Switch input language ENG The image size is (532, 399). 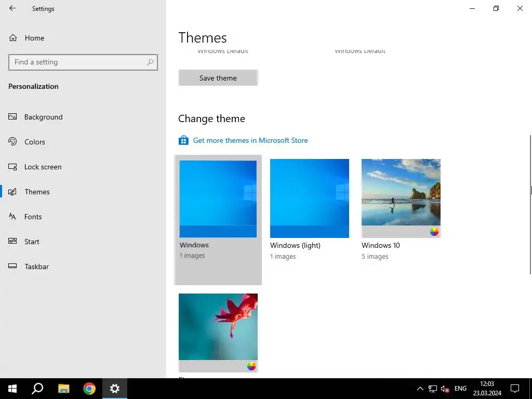460,389
